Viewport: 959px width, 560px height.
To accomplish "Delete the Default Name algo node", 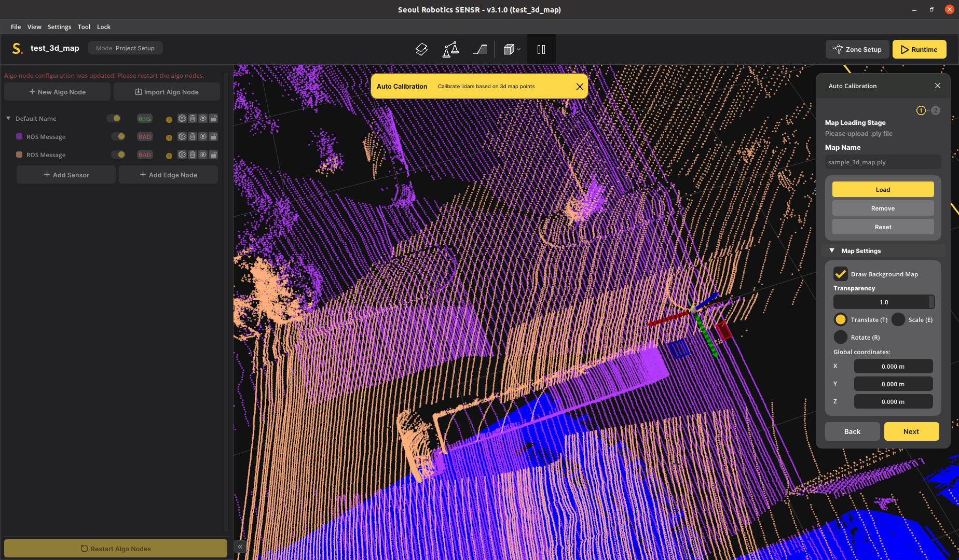I will [x=193, y=118].
